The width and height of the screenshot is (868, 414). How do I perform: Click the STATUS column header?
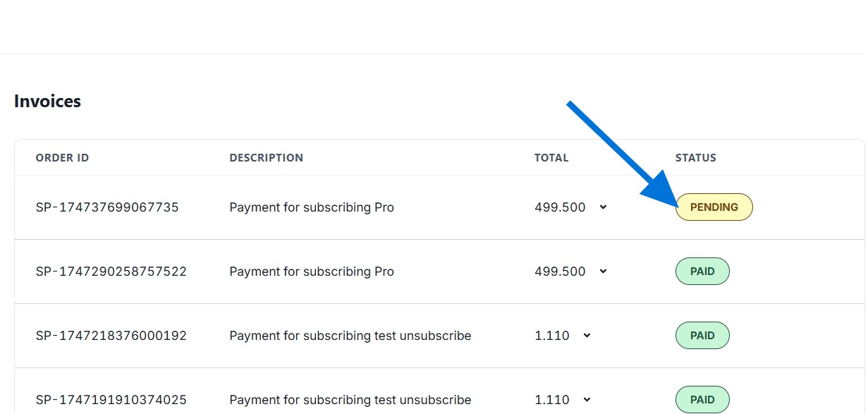[x=695, y=158]
